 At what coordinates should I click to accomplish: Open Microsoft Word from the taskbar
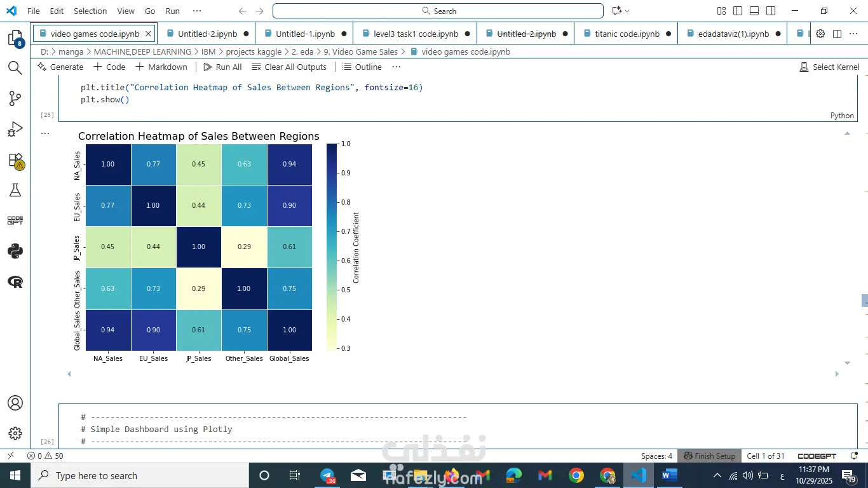click(x=670, y=475)
